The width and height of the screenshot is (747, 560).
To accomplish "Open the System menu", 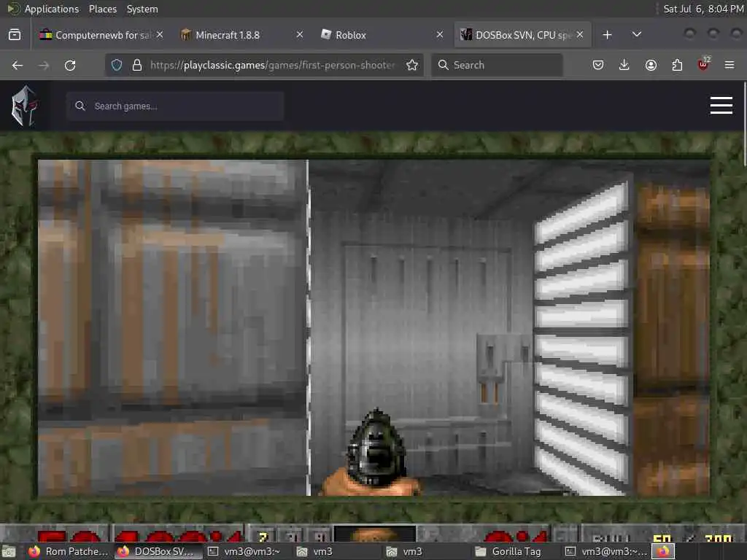I will (142, 9).
